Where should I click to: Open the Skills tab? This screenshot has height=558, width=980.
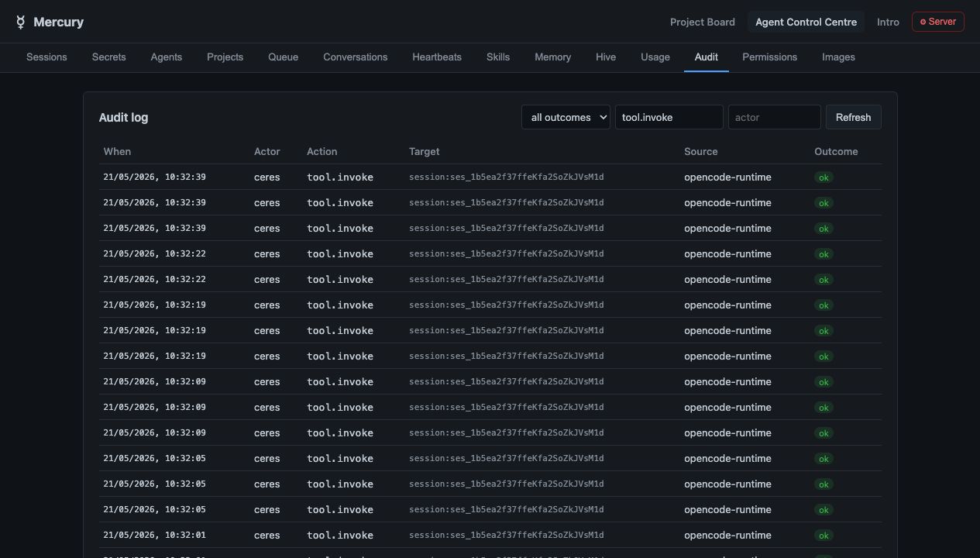coord(498,57)
